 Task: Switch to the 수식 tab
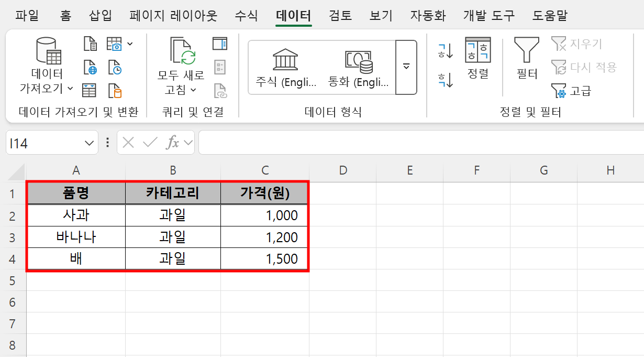(246, 15)
